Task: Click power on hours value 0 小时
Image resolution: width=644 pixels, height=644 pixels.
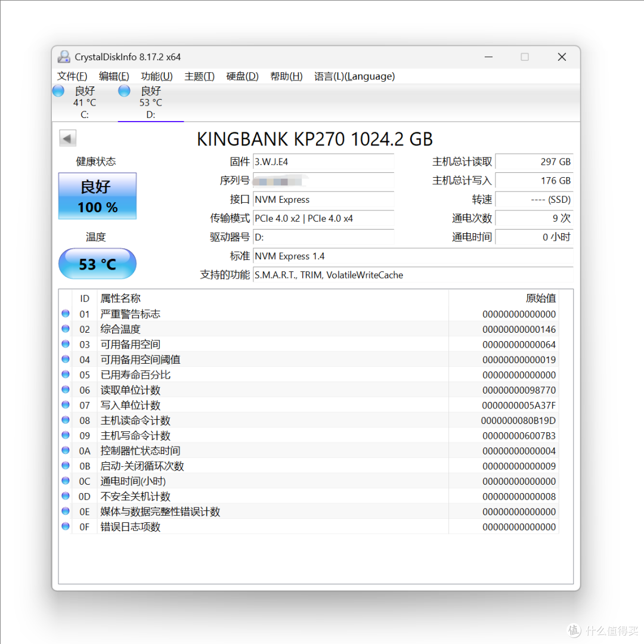Action: [x=534, y=237]
